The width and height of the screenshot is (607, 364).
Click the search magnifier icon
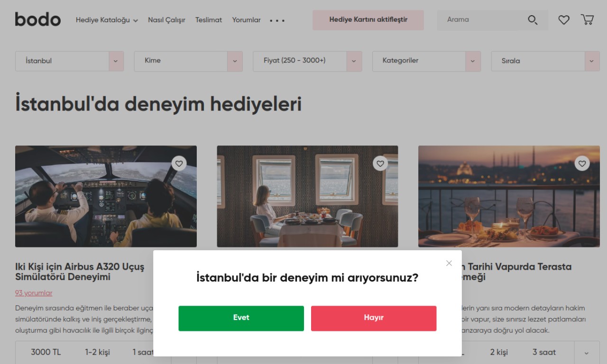tap(533, 20)
